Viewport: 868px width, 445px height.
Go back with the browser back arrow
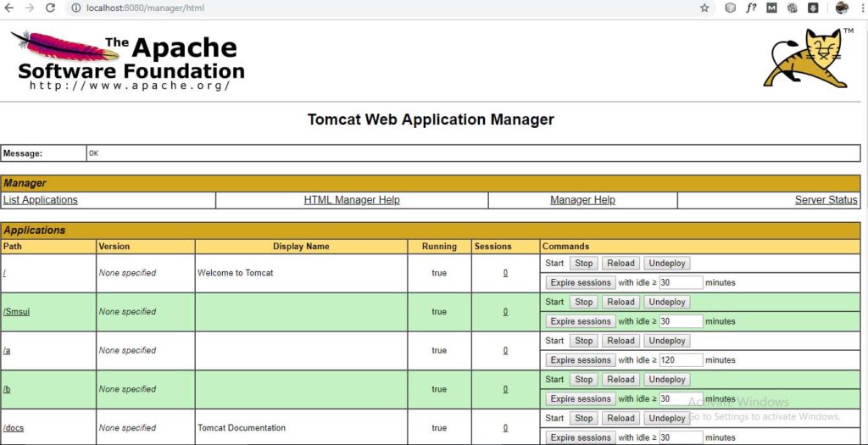8,8
